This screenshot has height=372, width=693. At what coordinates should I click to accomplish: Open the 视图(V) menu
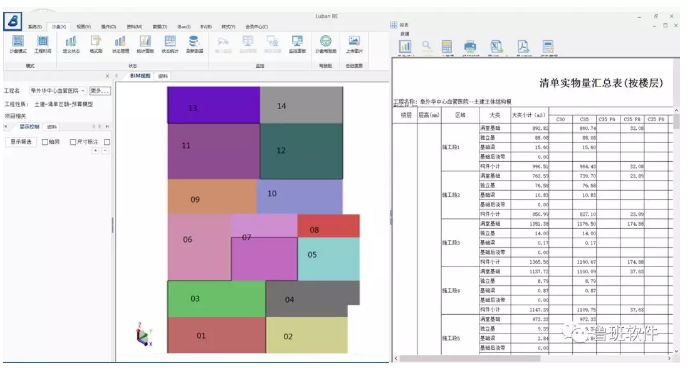pos(84,27)
